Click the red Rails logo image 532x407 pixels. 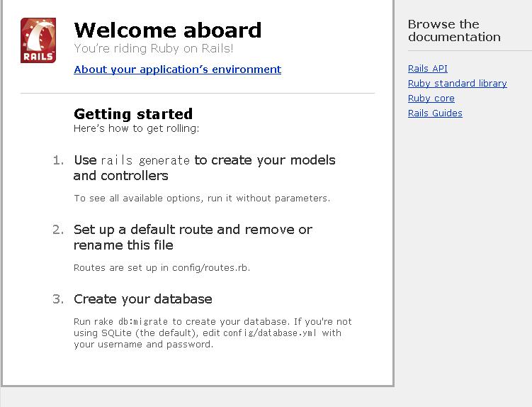(x=38, y=40)
